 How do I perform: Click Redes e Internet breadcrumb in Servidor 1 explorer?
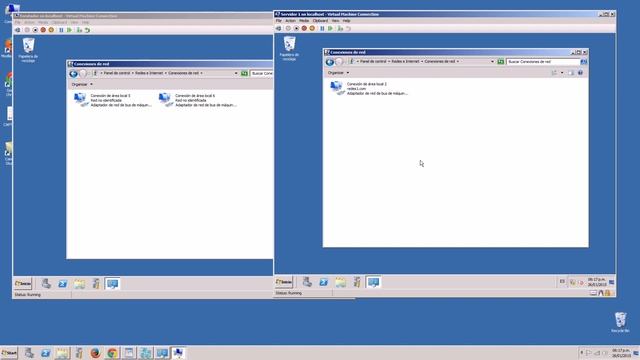tap(405, 62)
